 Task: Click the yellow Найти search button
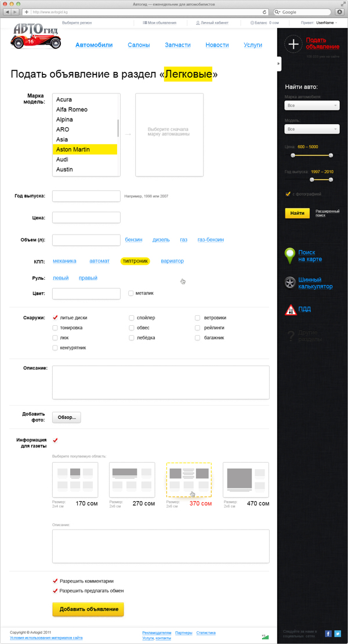tap(297, 213)
